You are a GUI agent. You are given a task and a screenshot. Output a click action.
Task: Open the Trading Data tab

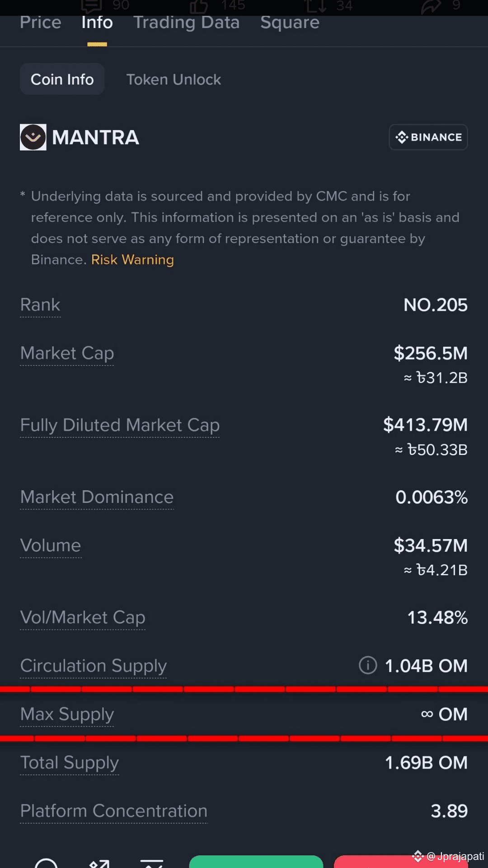(x=186, y=23)
